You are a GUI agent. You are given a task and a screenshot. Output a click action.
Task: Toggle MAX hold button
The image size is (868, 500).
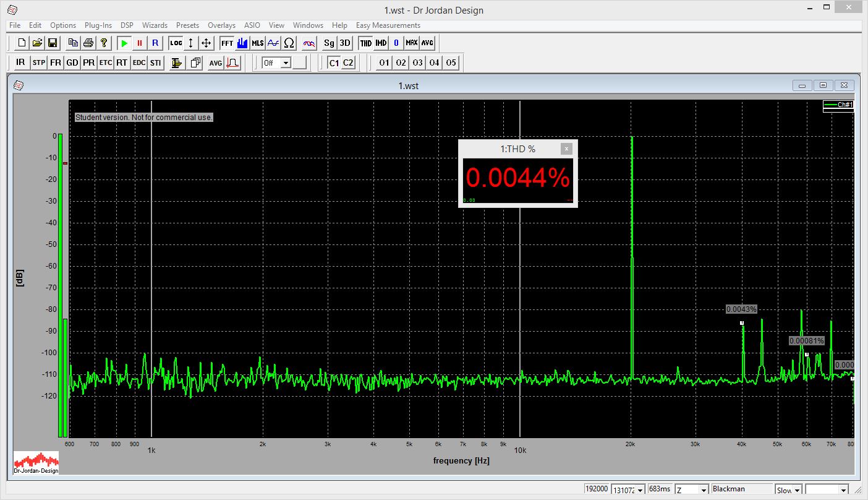coord(412,43)
